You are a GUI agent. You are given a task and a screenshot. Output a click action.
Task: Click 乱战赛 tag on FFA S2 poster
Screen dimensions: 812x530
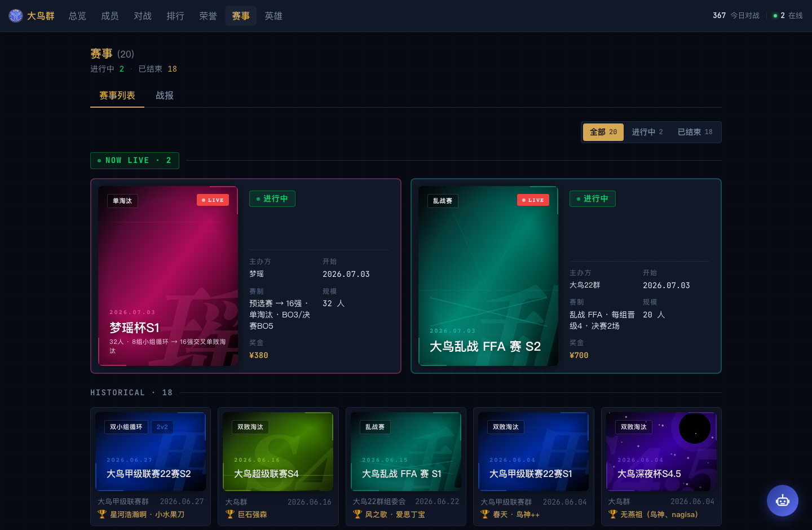tap(443, 201)
